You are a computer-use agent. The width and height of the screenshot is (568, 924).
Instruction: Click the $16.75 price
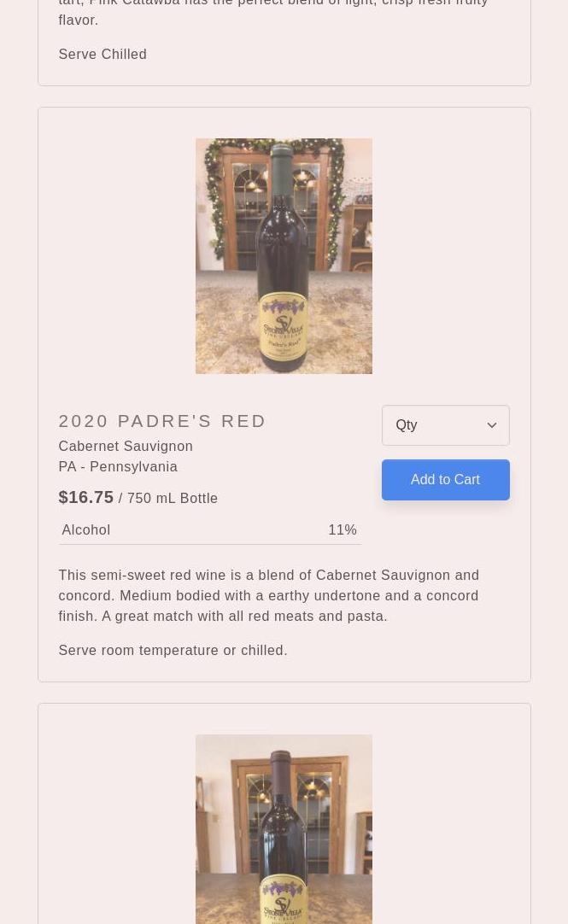click(85, 497)
